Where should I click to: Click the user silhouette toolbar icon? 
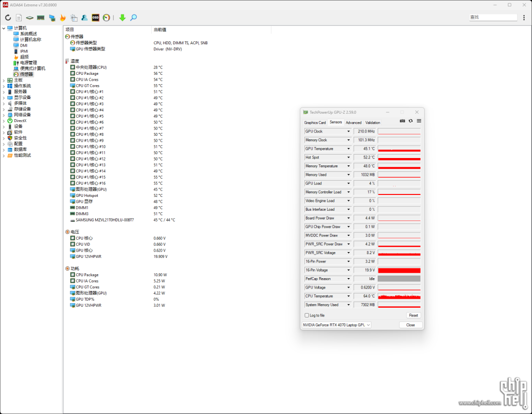pyautogui.click(x=85, y=18)
